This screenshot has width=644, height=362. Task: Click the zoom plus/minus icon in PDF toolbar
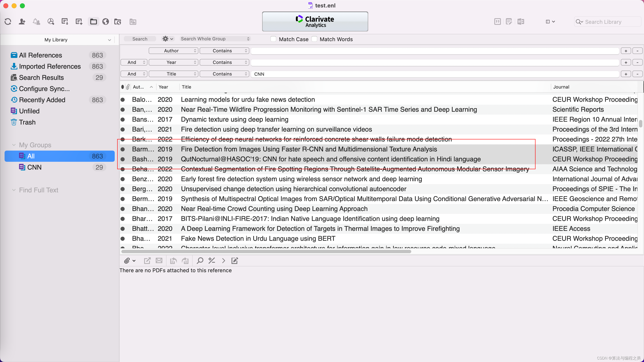[211, 261]
